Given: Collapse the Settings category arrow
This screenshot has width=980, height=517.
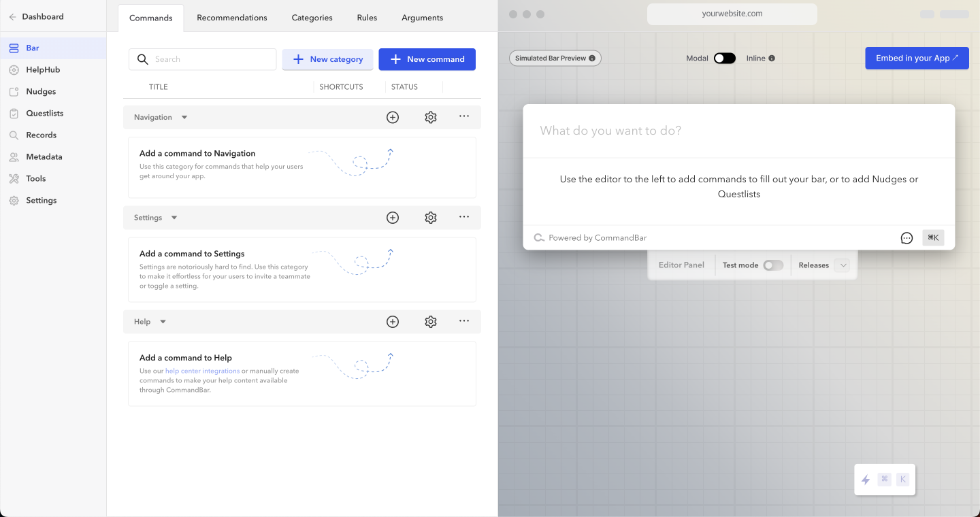Looking at the screenshot, I should coord(174,218).
